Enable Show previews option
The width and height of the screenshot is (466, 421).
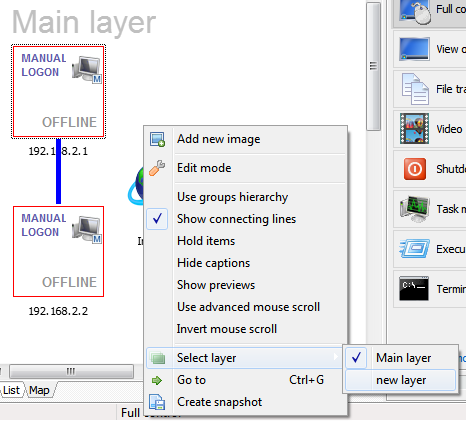pyautogui.click(x=245, y=285)
